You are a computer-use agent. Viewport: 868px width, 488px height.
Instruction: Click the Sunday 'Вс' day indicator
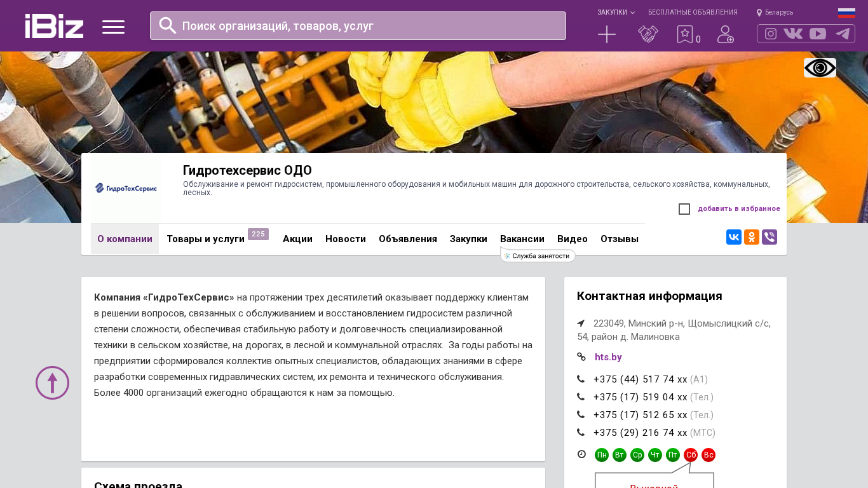tap(709, 455)
